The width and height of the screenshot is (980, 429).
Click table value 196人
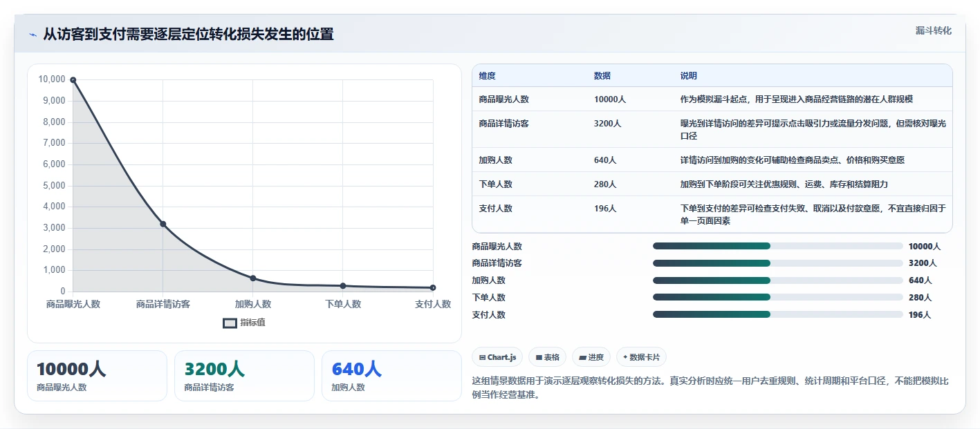[605, 209]
